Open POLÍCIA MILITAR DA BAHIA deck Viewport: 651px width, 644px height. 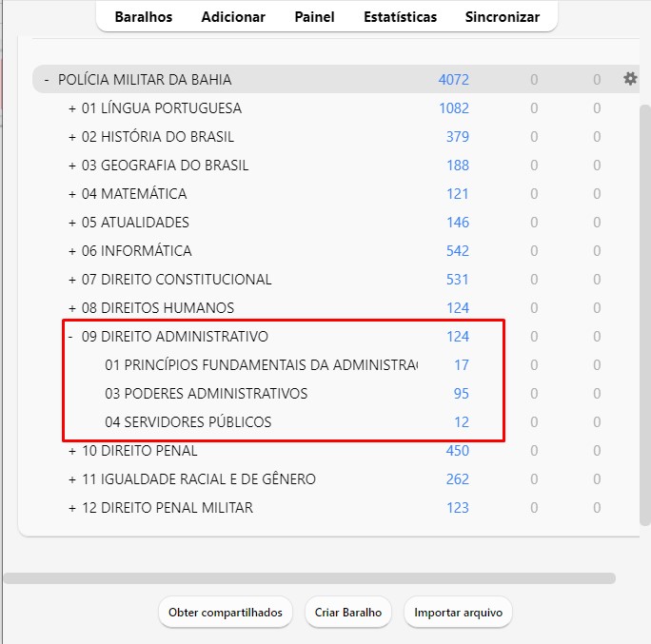[x=145, y=79]
